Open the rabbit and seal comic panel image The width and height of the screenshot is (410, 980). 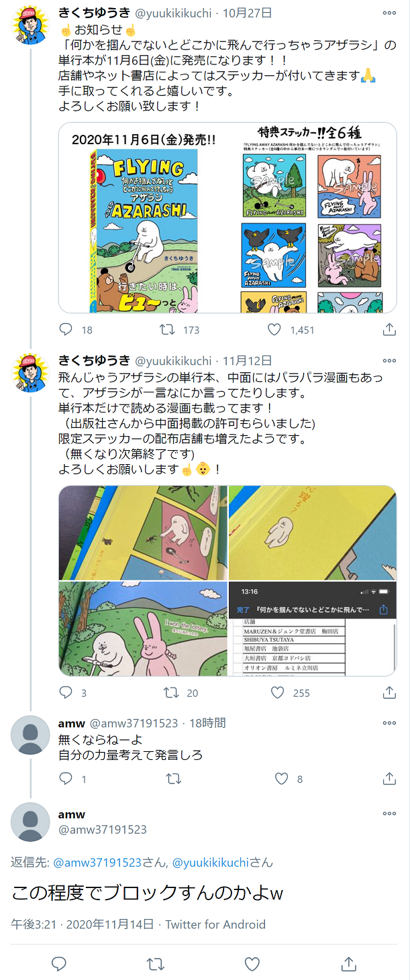point(143,629)
